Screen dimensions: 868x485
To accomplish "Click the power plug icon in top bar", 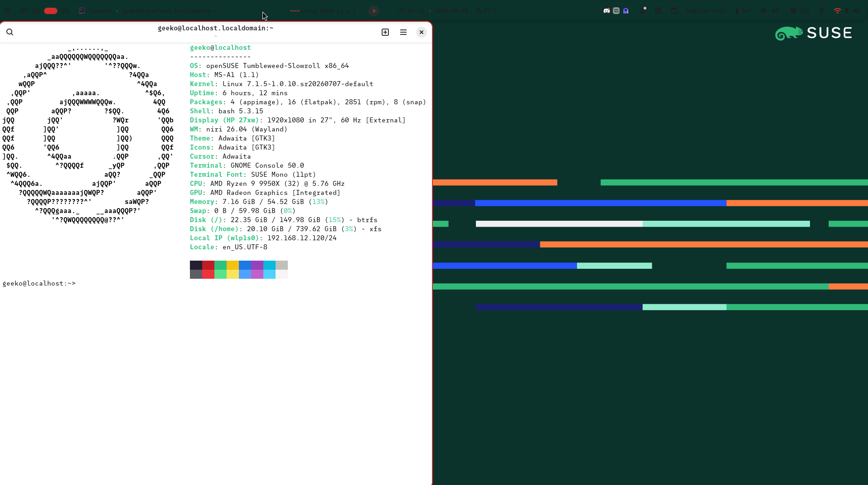I will click(821, 11).
